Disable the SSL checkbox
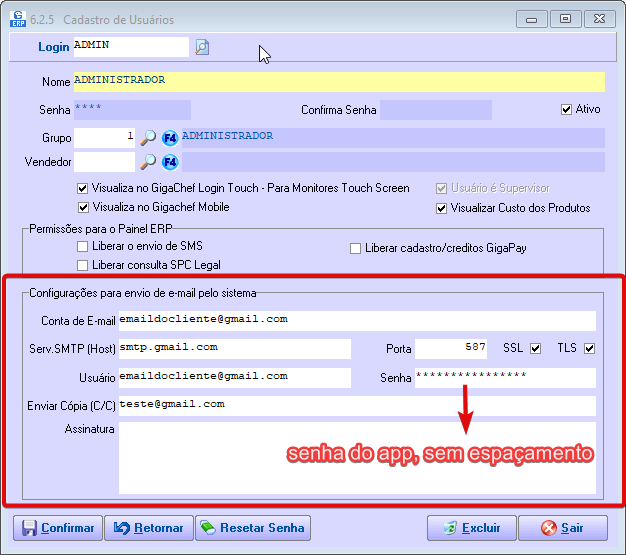626x555 pixels. click(x=536, y=348)
